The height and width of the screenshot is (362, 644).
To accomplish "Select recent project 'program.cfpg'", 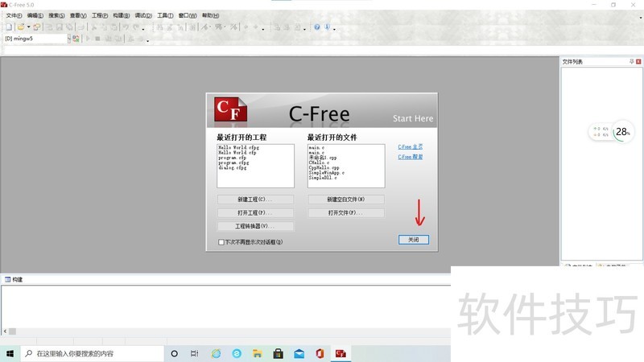I will [233, 162].
